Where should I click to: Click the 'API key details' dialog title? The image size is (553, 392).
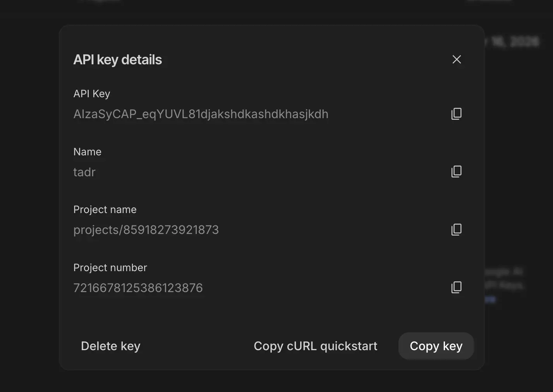118,59
